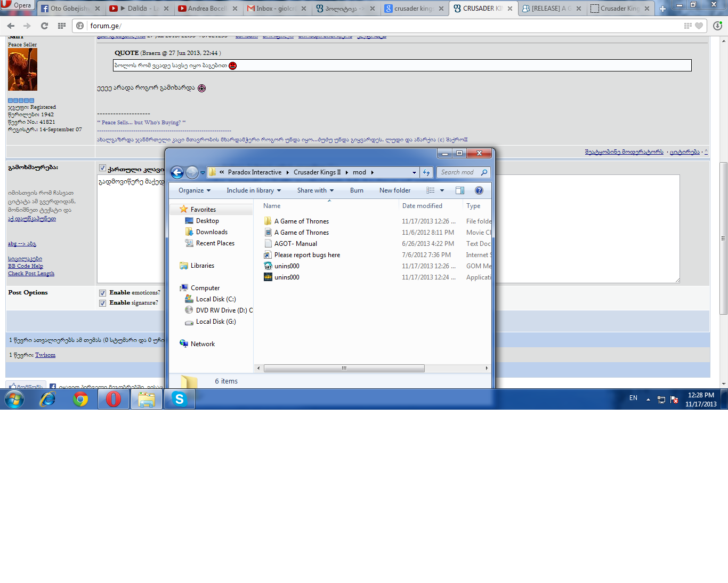Switch to Skype on the taskbar
Image resolution: width=728 pixels, height=583 pixels.
(x=179, y=399)
